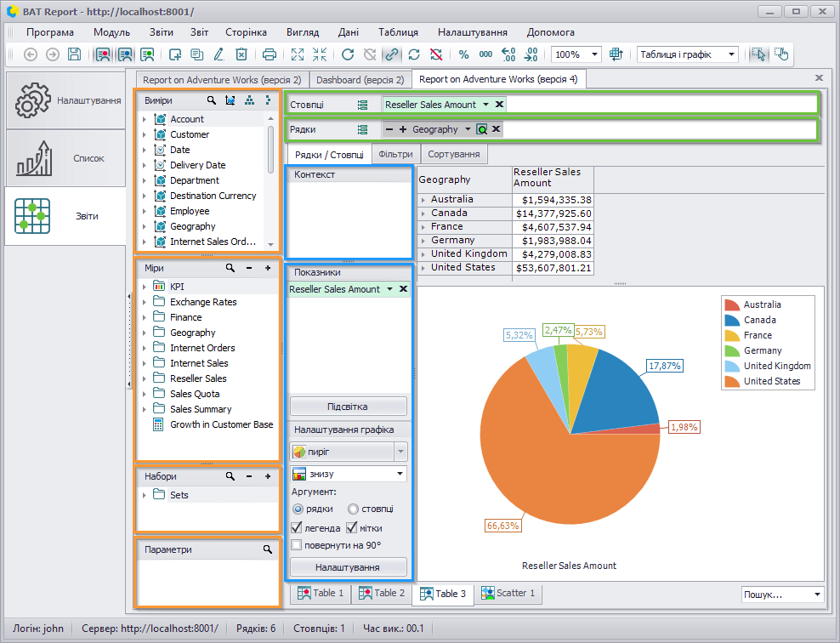840x643 pixels.
Task: Expand the Customer dimension node
Action: point(144,134)
